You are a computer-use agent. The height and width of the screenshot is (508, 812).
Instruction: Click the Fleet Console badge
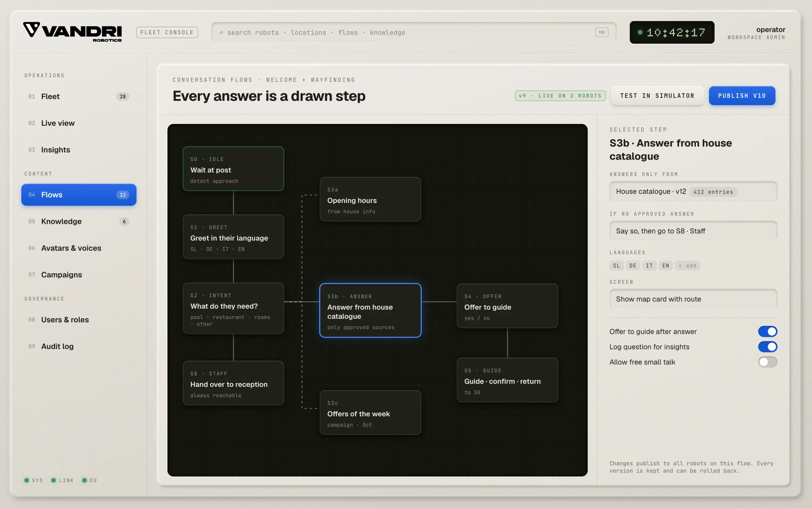click(167, 33)
